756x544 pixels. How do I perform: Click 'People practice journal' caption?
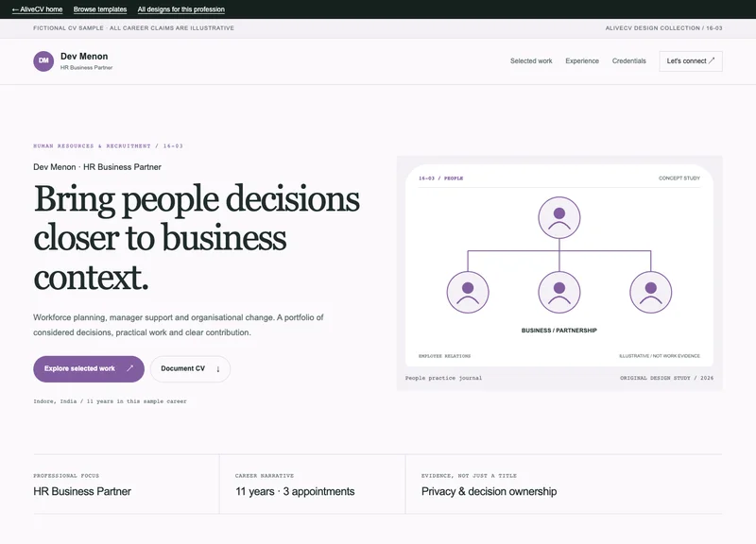pos(443,378)
